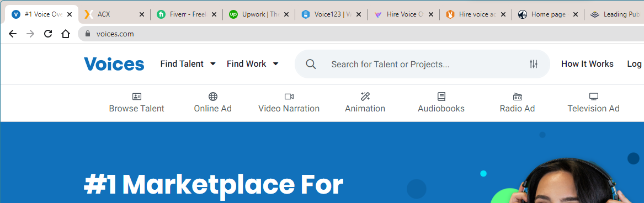This screenshot has width=644, height=203.
Task: Click the Fiverr tab favicon
Action: click(x=161, y=14)
